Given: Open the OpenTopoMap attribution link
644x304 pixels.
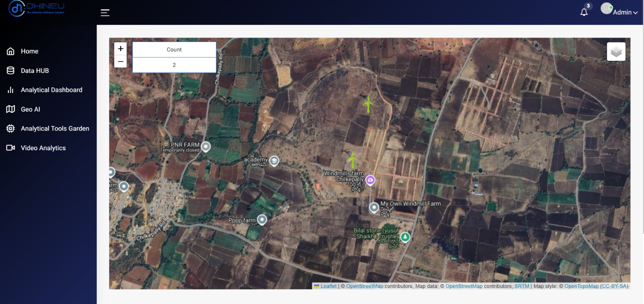Looking at the screenshot, I should pyautogui.click(x=581, y=286).
